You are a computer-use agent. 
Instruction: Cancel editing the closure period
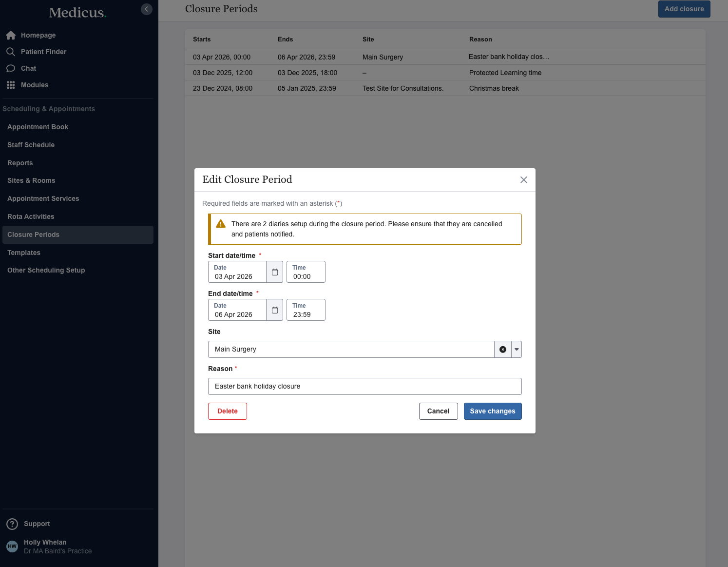[x=438, y=411]
